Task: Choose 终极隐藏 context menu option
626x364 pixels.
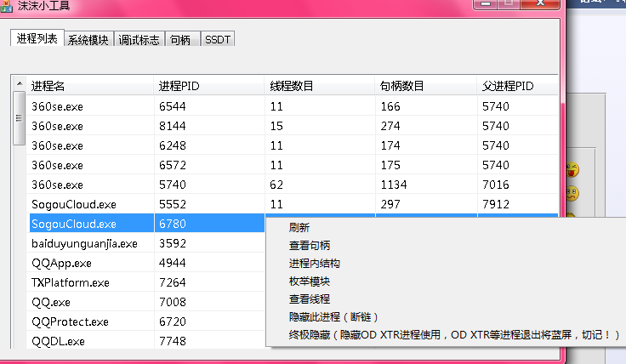Action: tap(454, 334)
